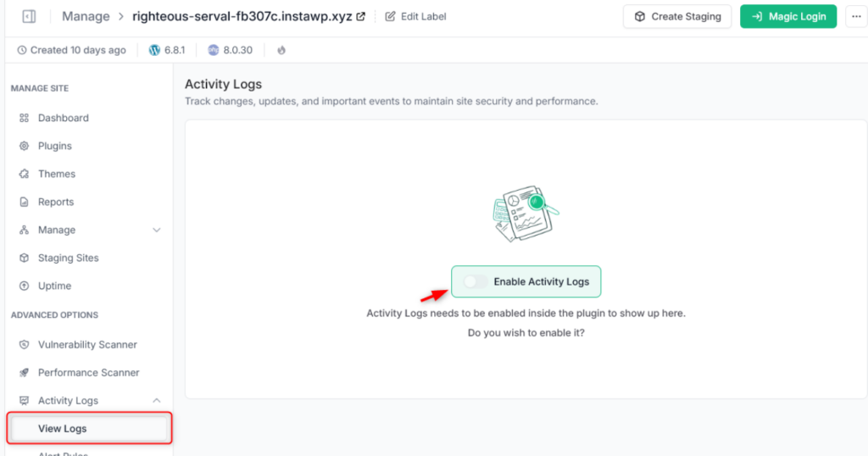Toggle the Enable Activity Logs switch
This screenshot has width=868, height=456.
pos(475,281)
